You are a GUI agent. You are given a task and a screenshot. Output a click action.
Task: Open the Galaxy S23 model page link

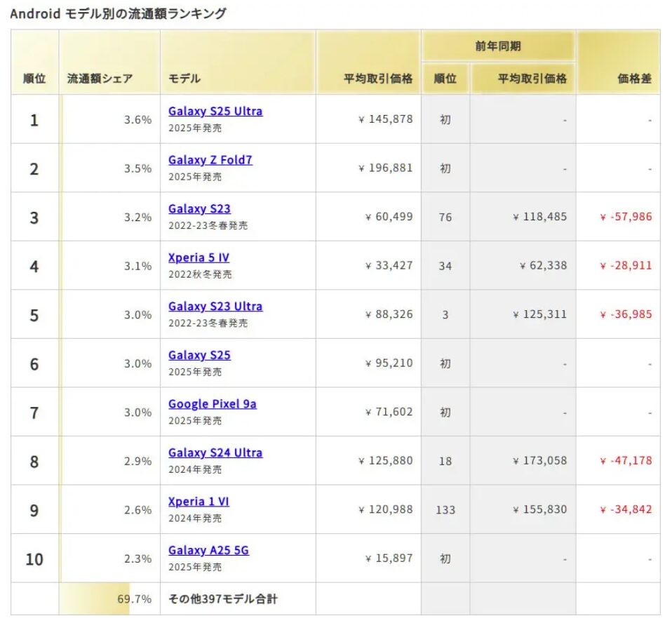pos(199,208)
